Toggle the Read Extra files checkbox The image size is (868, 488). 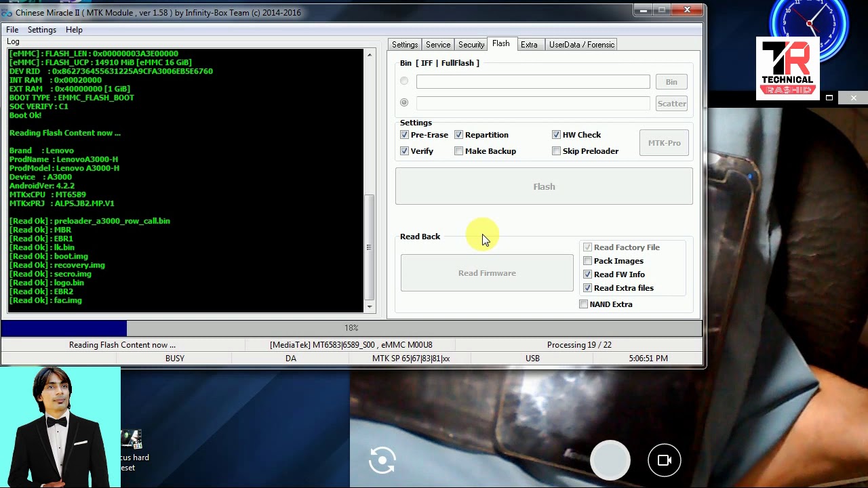tap(588, 288)
